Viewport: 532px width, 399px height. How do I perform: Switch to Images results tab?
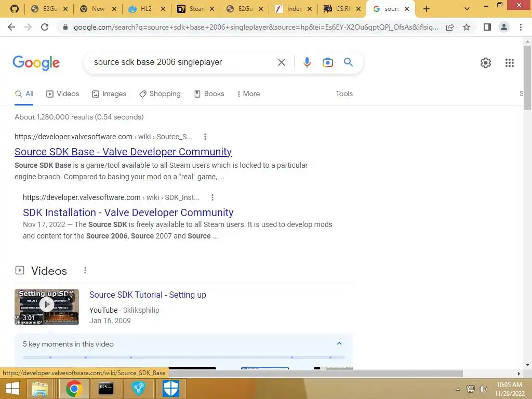point(109,94)
